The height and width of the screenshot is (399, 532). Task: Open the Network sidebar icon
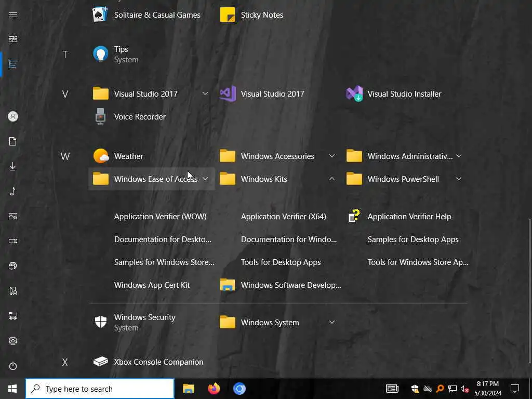[13, 266]
